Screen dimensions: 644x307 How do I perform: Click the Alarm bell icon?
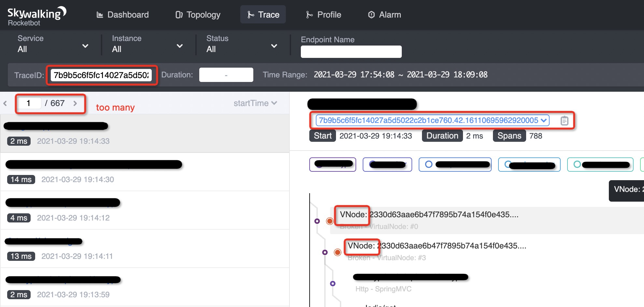coord(371,14)
